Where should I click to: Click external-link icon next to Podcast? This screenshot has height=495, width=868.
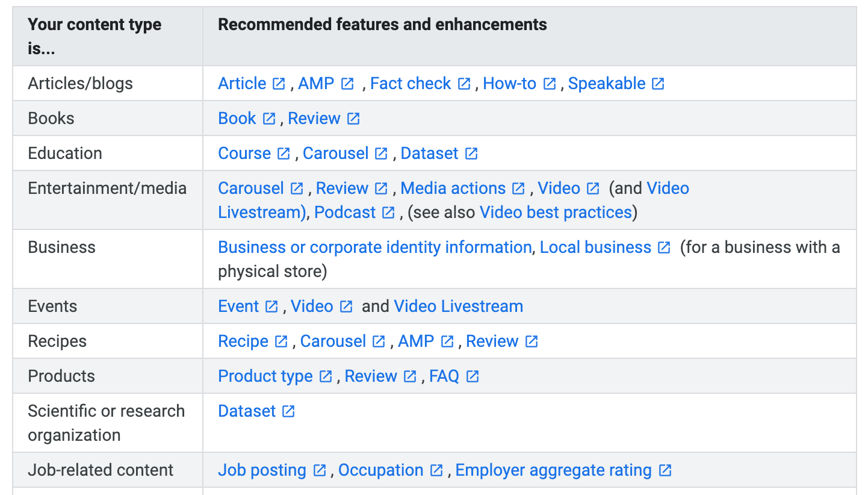click(388, 213)
